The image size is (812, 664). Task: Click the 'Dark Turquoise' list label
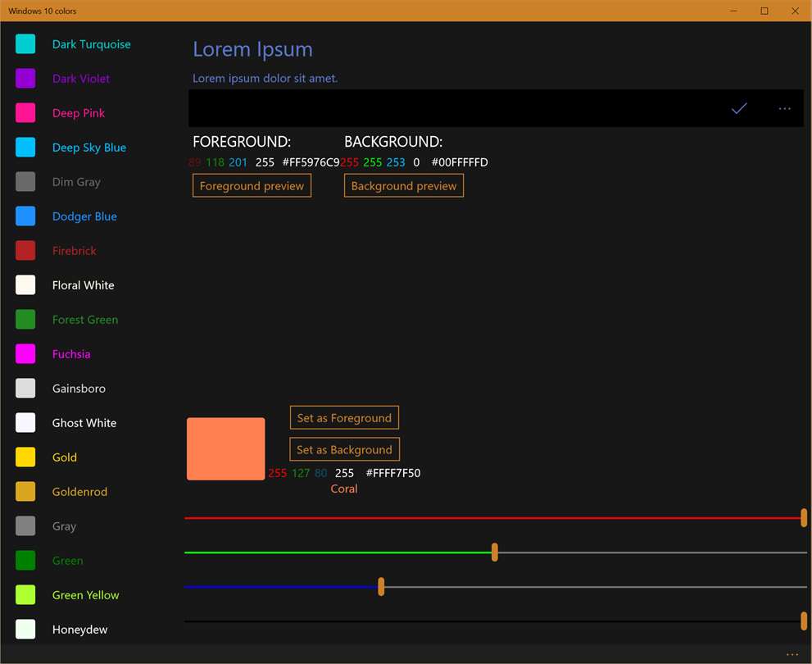pos(91,44)
